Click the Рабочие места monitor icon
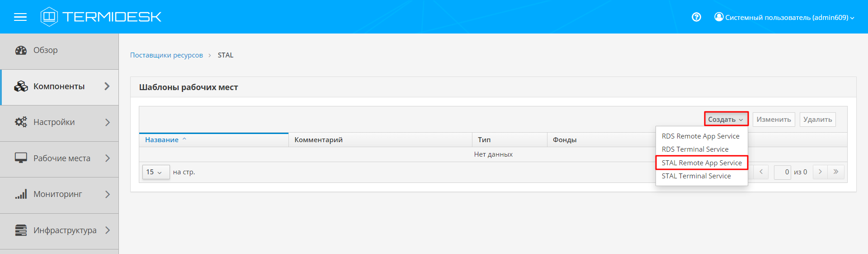This screenshot has width=868, height=254. 21,158
